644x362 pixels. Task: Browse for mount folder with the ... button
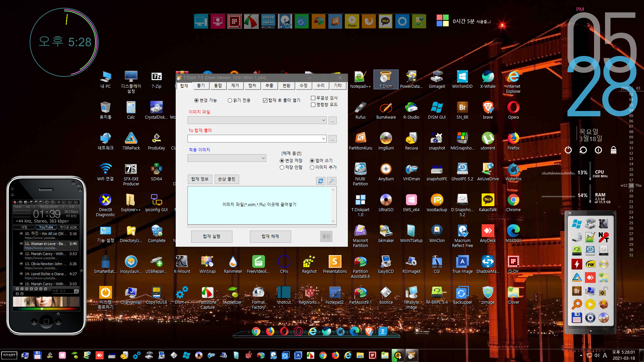tap(333, 139)
